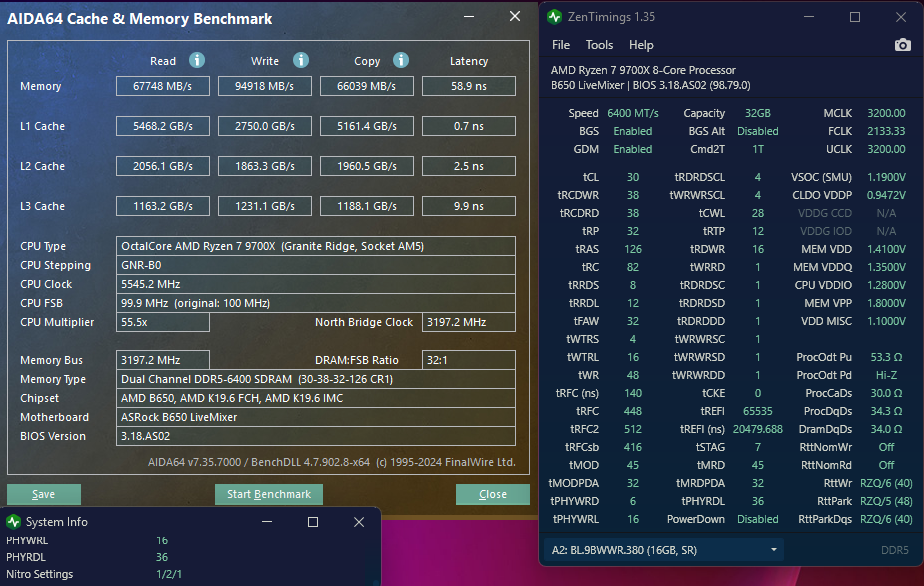Click the System Info window logo icon
Screen dimensions: 924x586
click(14, 522)
